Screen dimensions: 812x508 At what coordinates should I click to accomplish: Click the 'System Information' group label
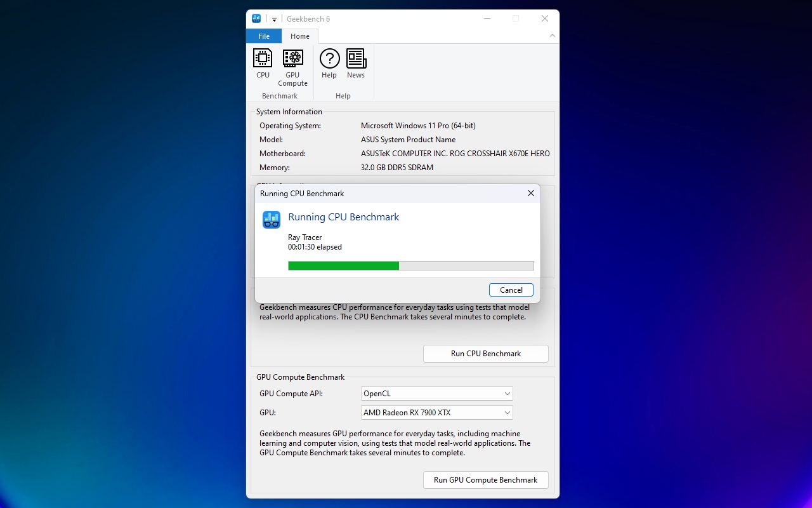point(289,112)
